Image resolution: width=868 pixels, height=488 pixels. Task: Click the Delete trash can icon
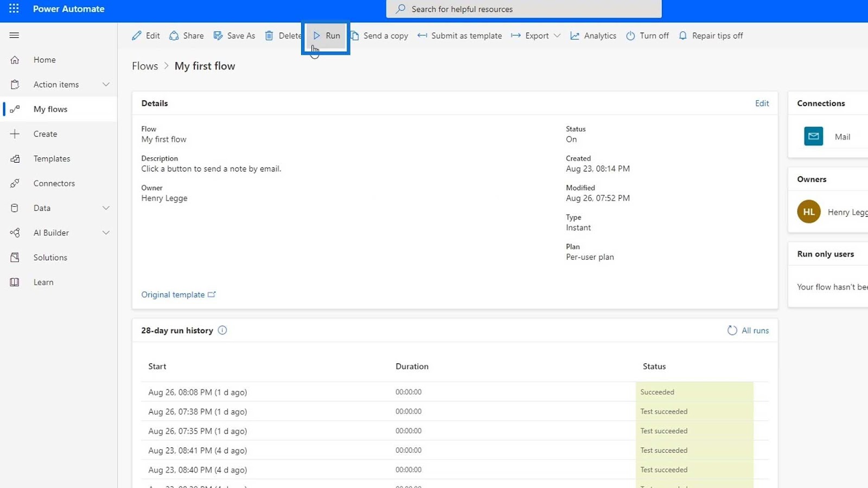[269, 36]
